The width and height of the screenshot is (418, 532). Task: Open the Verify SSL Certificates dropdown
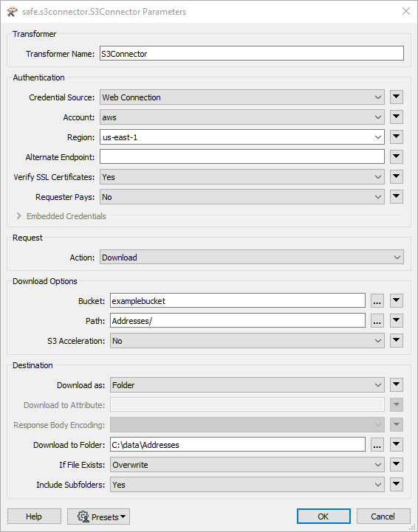click(x=242, y=177)
